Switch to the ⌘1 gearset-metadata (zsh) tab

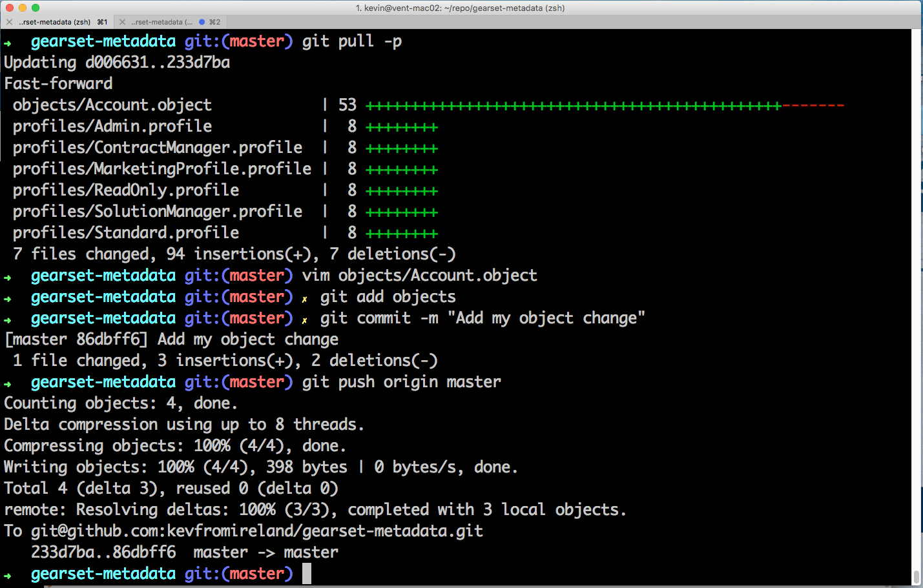(x=58, y=22)
